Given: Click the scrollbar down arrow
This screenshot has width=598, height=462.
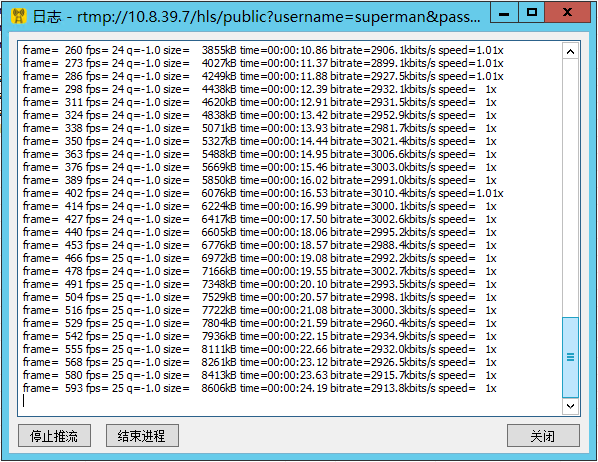Looking at the screenshot, I should [570, 406].
